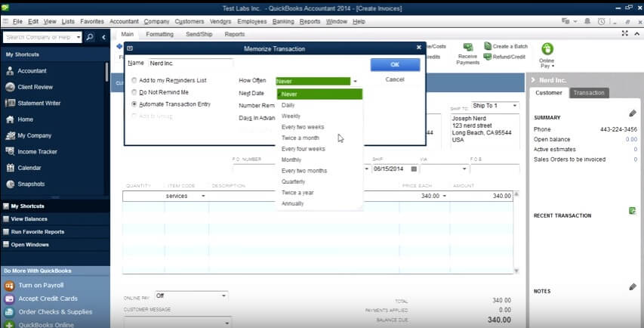Click the P.O. Number field
This screenshot has height=328, width=644.
click(x=254, y=169)
